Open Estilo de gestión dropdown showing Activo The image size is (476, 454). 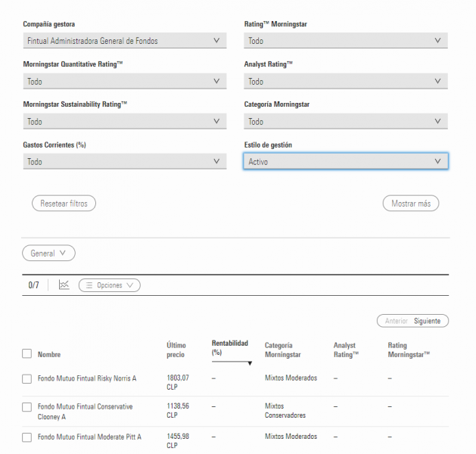click(346, 162)
